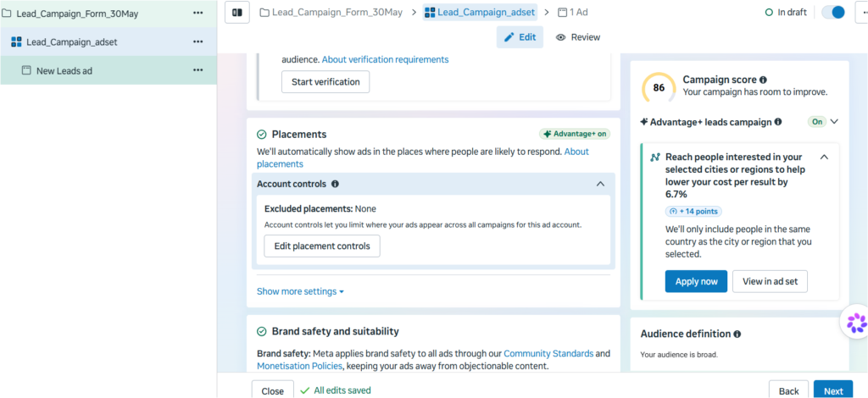Click the Apply now button
This screenshot has width=868, height=398.
[696, 281]
